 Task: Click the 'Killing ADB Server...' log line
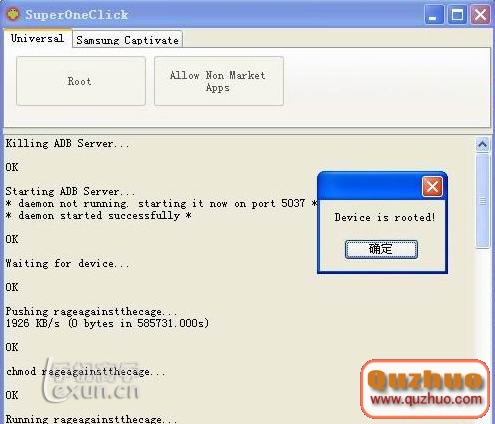(x=67, y=144)
